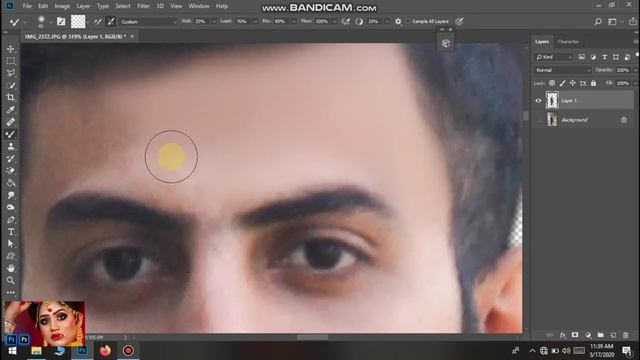Add a layer mask at panel bottom

click(575, 335)
